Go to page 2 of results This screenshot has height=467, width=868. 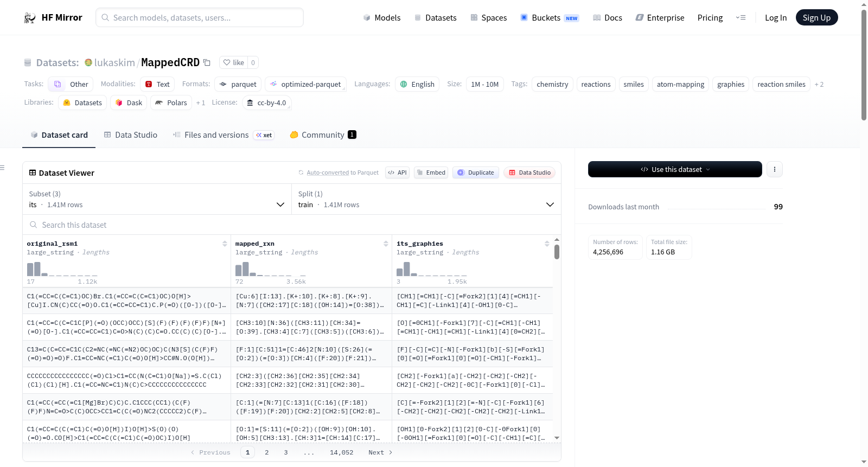[266, 452]
